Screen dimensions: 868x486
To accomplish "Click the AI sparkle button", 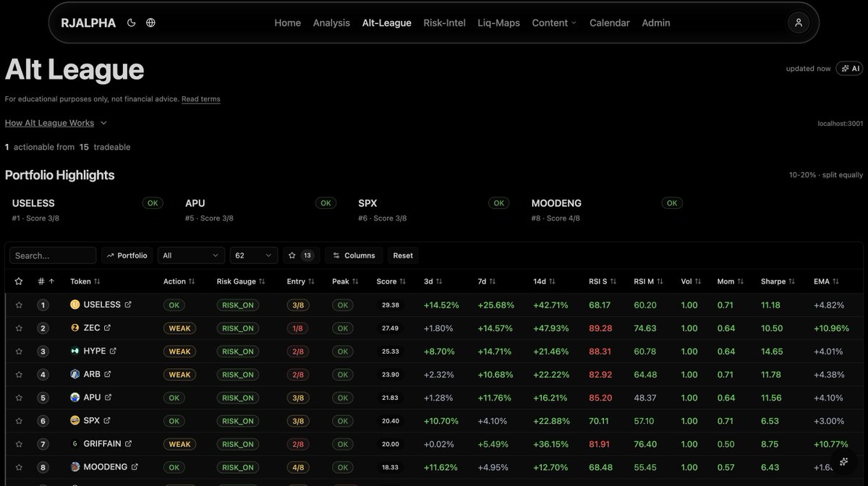I will 849,69.
